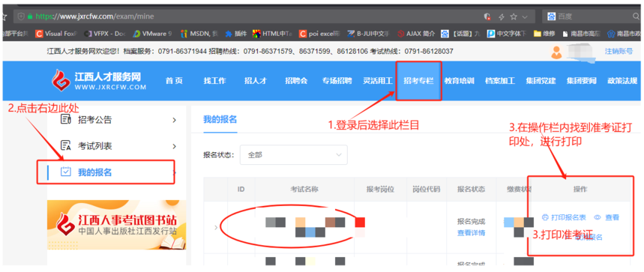
Task: Open the 中文字体 bookmark
Action: 507,34
